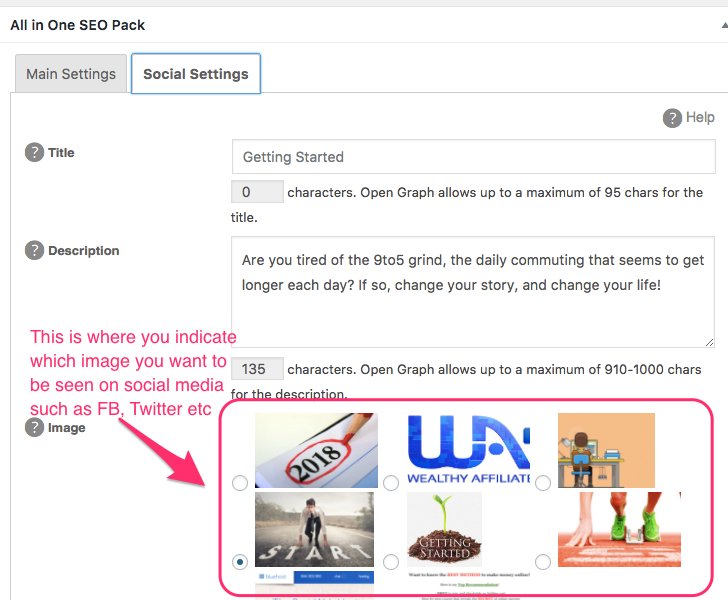Click inside the Description text area
Screen dimensions: 728x600
click(473, 292)
